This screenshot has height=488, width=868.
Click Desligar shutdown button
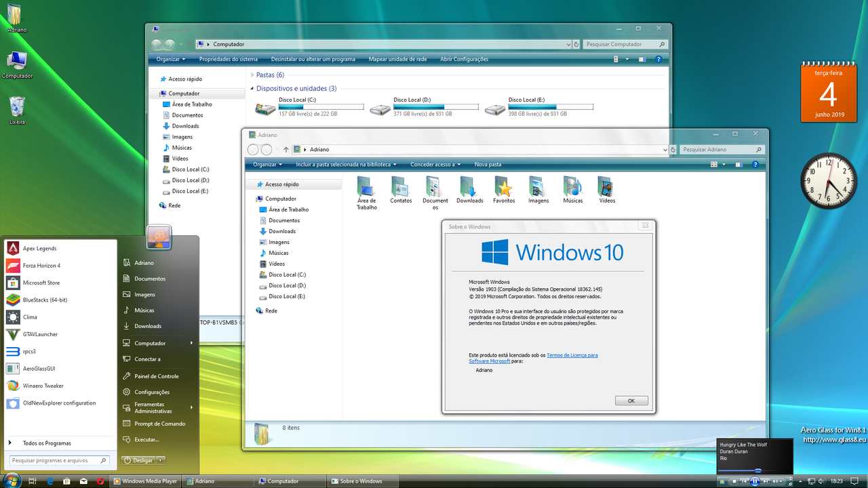tap(138, 460)
